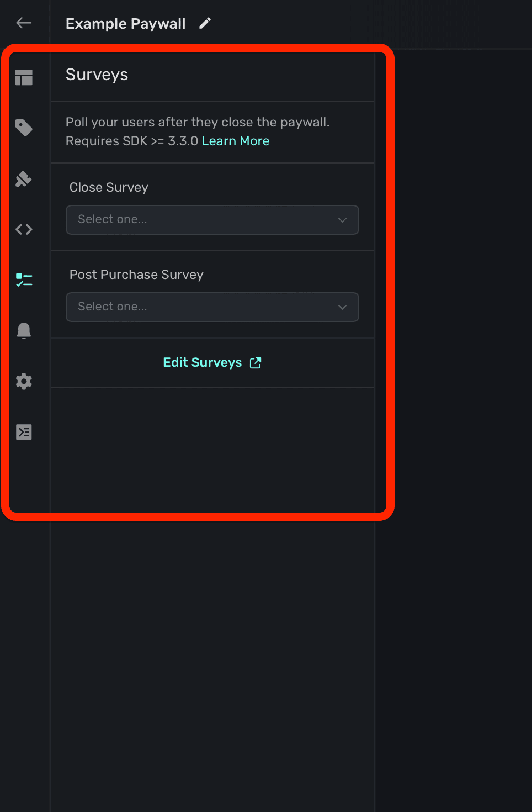The image size is (532, 812).
Task: Click the Example Paywall title text
Action: 125,24
